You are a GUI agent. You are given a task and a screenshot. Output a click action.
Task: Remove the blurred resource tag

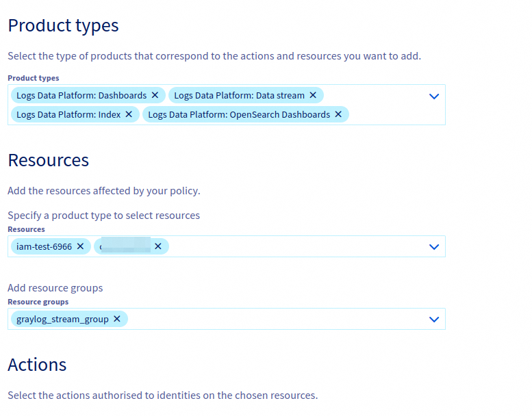pyautogui.click(x=158, y=246)
